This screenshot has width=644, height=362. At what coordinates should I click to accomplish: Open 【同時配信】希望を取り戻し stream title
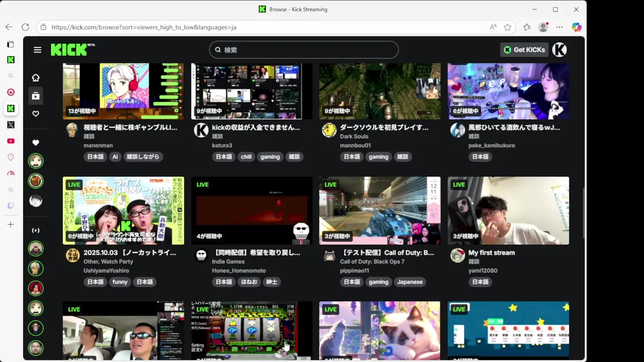256,253
